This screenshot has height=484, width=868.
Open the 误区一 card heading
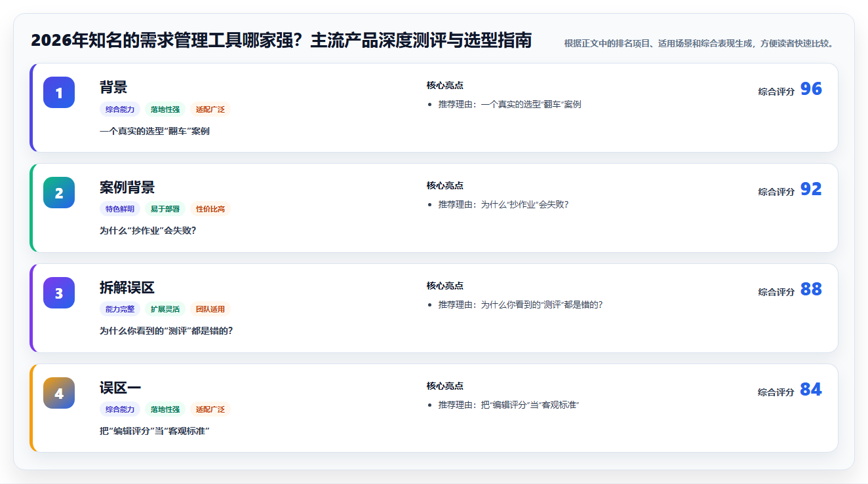tap(121, 388)
